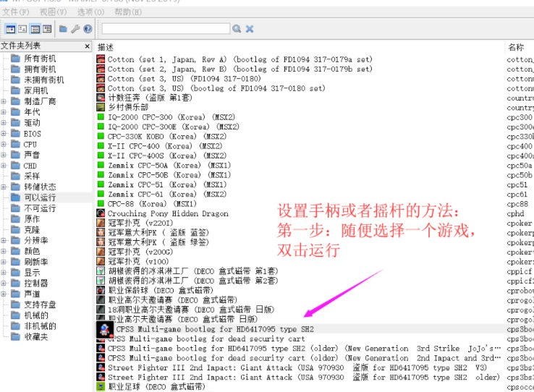The height and width of the screenshot is (392, 534).
Task: Open the 视图(V) menu
Action: pyautogui.click(x=53, y=12)
